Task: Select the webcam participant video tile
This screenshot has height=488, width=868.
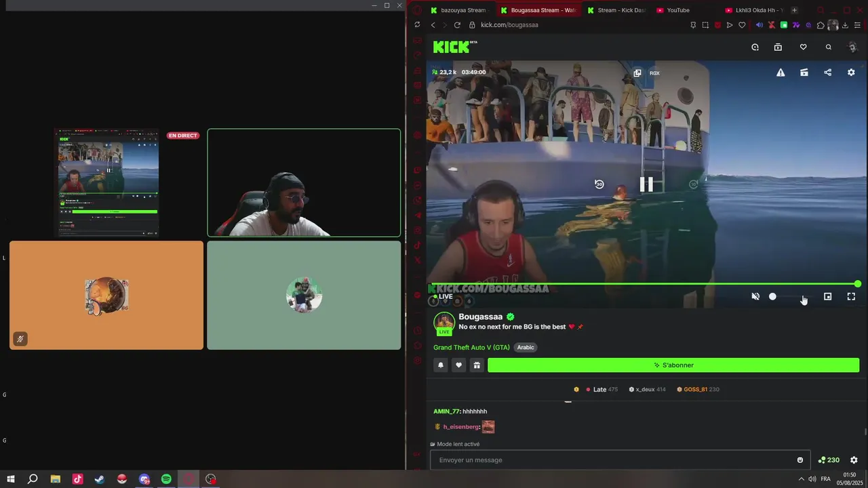Action: point(304,183)
